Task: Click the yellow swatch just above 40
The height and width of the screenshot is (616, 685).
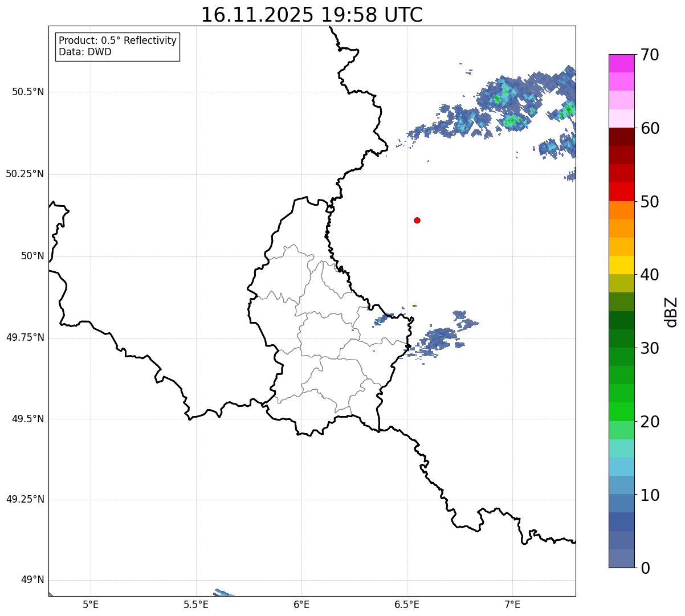Action: [x=622, y=265]
